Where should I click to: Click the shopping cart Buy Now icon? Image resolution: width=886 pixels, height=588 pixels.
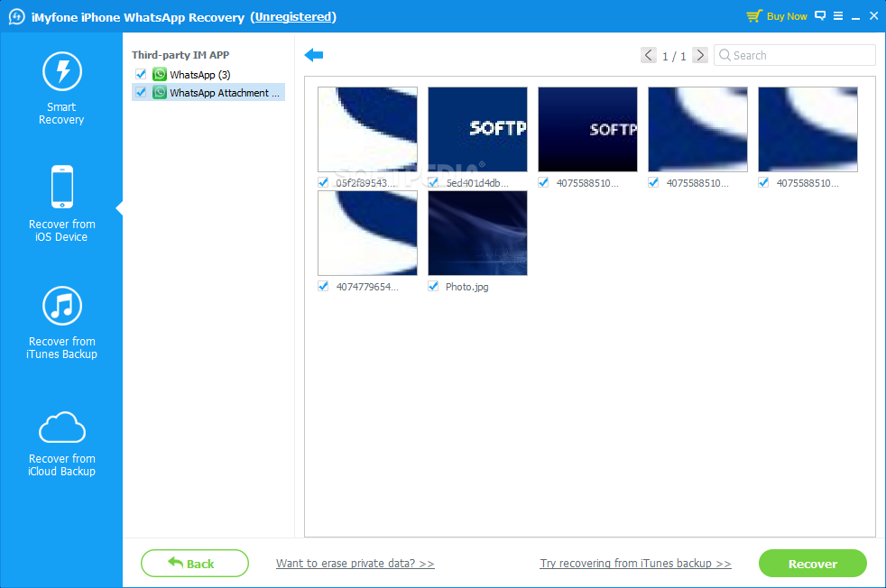pos(753,16)
